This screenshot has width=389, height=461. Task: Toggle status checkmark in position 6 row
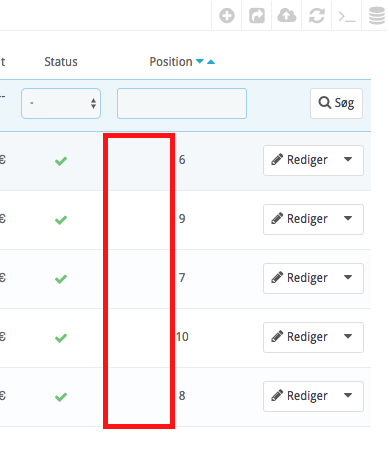(61, 161)
